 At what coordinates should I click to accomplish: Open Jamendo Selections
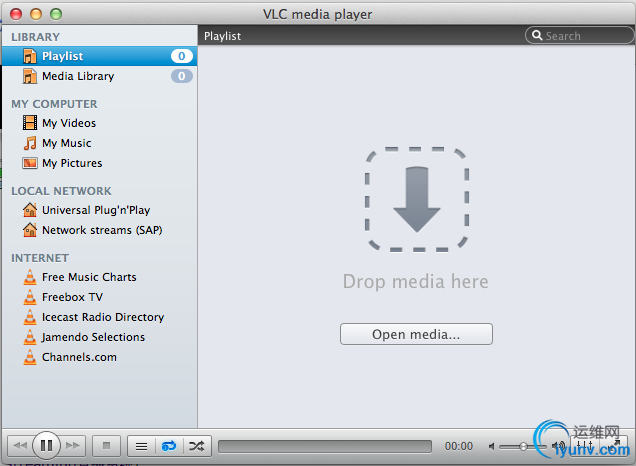tap(93, 337)
